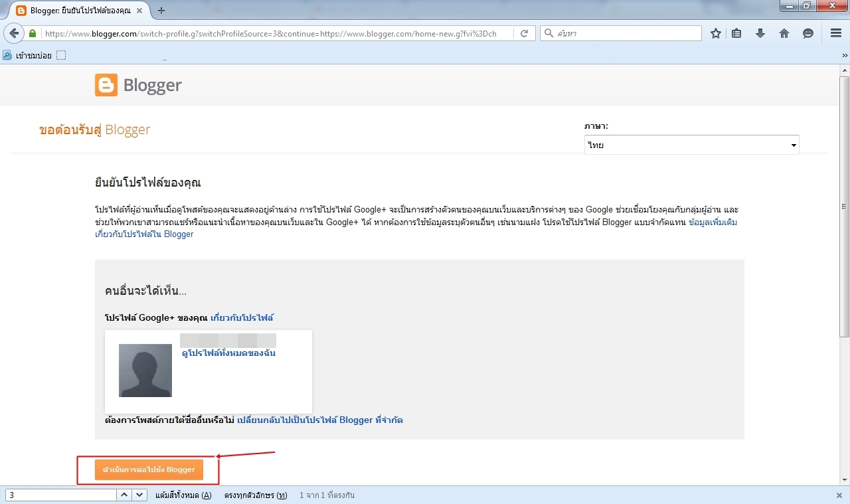Click the ขอต้อนรับสู่ Blogger heading text

click(x=95, y=129)
